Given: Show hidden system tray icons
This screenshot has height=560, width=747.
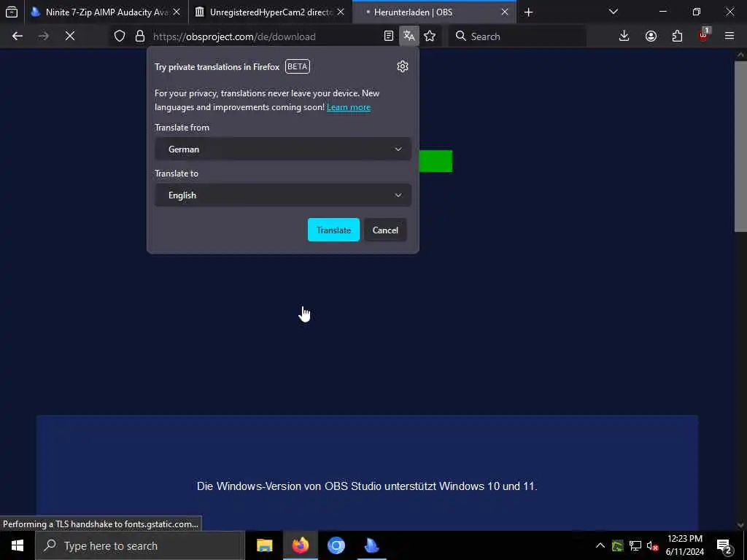Looking at the screenshot, I should (x=600, y=545).
